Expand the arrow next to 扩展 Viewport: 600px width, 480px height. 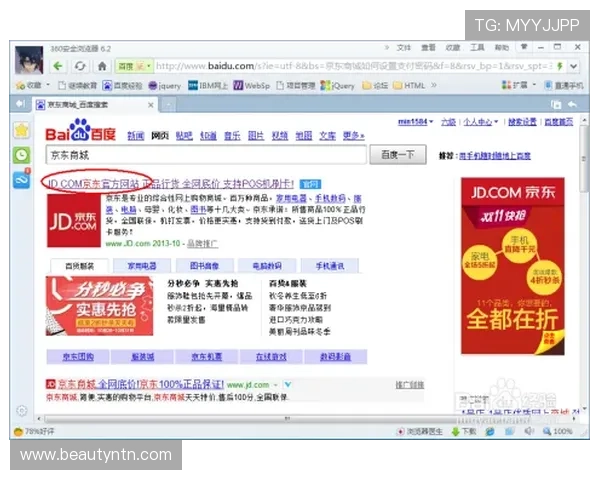coord(534,85)
